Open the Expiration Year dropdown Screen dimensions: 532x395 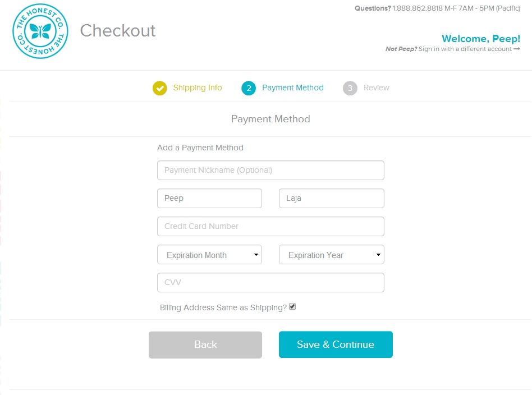(332, 255)
